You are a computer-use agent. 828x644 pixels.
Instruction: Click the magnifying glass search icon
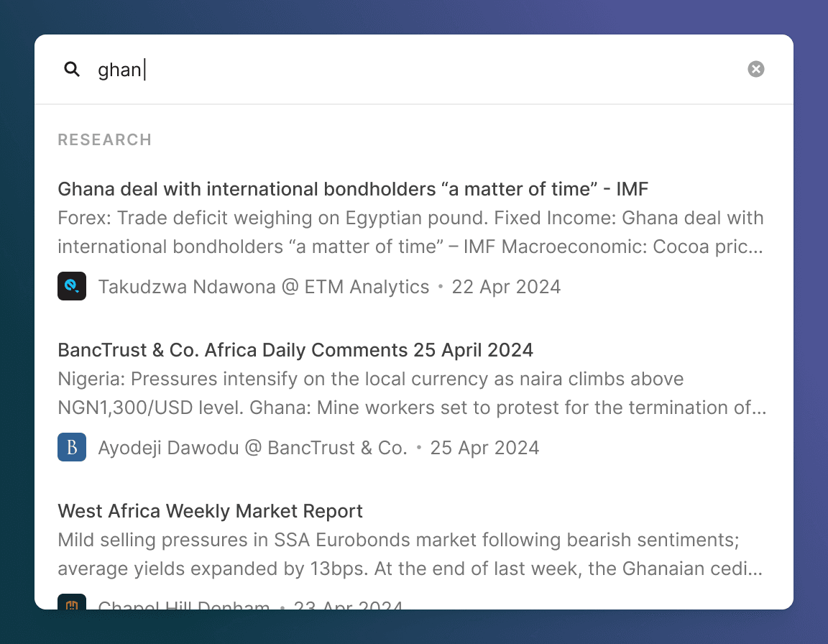(x=72, y=69)
